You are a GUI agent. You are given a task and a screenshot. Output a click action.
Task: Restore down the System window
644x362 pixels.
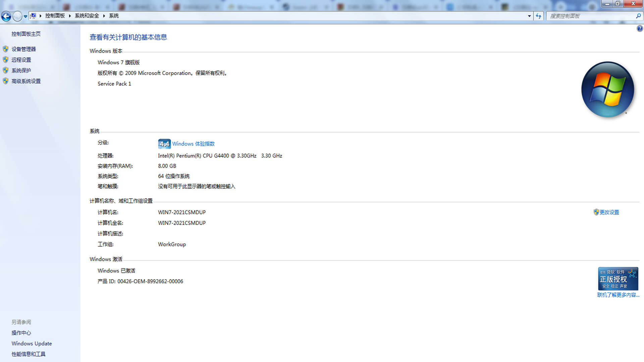click(x=618, y=4)
